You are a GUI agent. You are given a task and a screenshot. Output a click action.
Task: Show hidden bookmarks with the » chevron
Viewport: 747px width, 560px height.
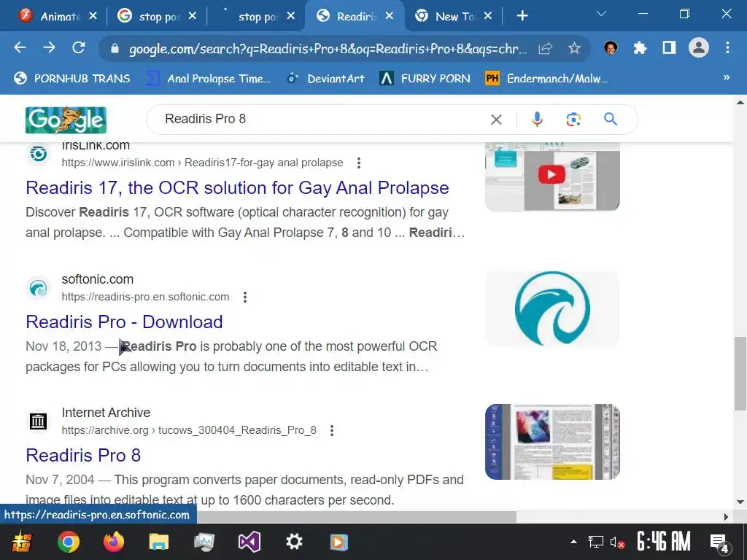pos(727,77)
